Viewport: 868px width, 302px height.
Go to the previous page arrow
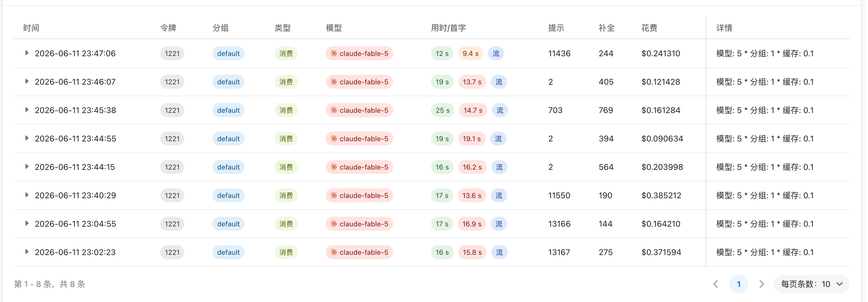click(x=716, y=284)
